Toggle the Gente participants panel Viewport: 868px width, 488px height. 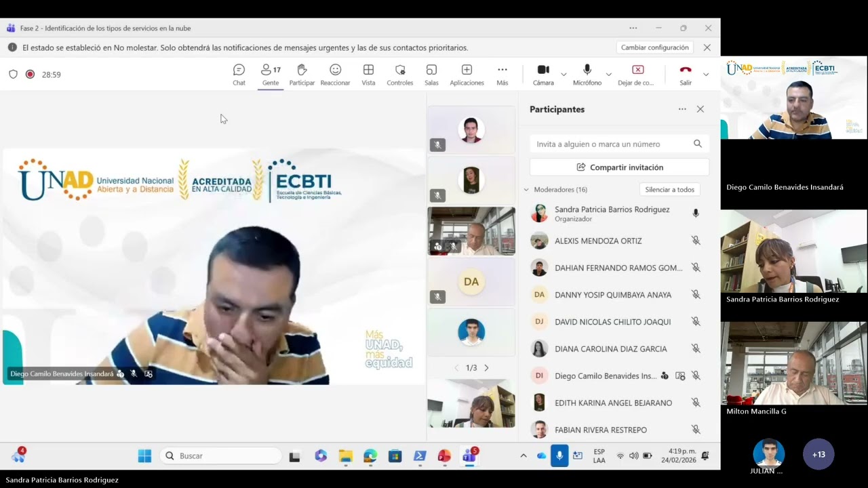(271, 75)
